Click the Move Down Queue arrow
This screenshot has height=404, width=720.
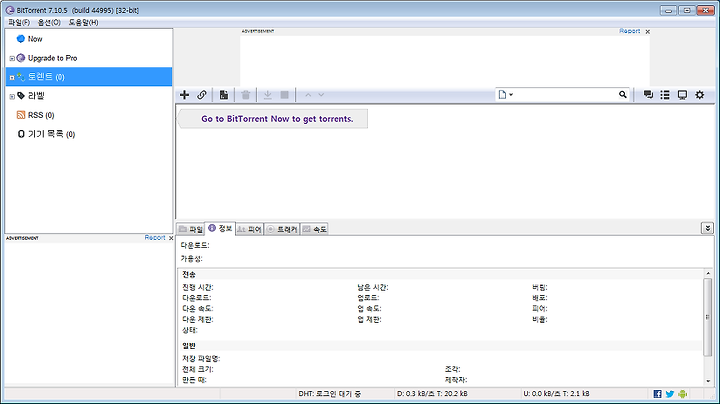[x=321, y=95]
